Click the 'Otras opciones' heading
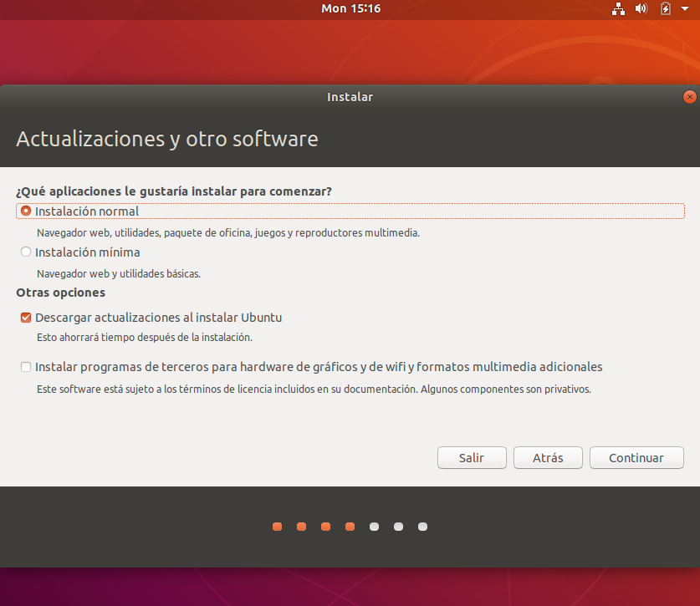 tap(61, 293)
